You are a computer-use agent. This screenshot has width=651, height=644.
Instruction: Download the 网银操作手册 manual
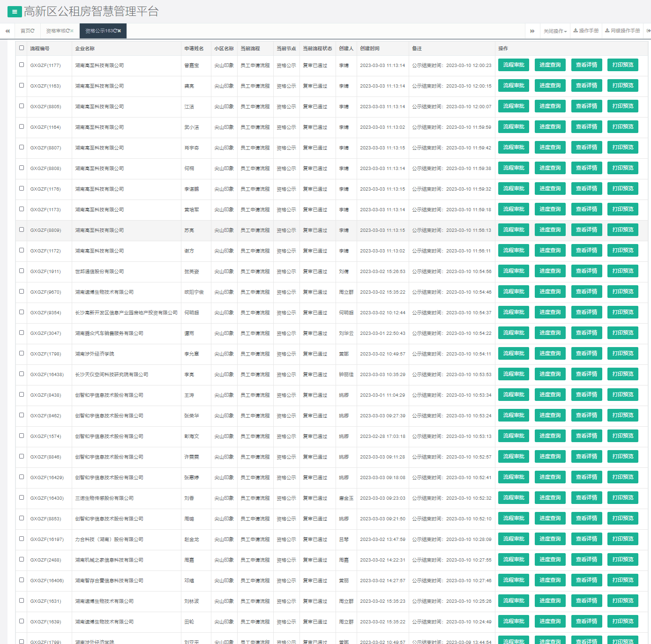[622, 31]
